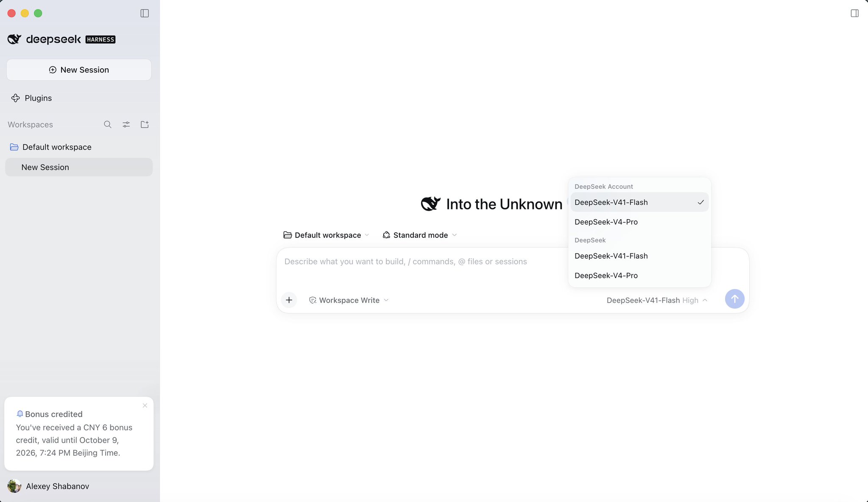The image size is (868, 502).
Task: Click the folder icon beside Default workspace dropdown
Action: (x=287, y=235)
